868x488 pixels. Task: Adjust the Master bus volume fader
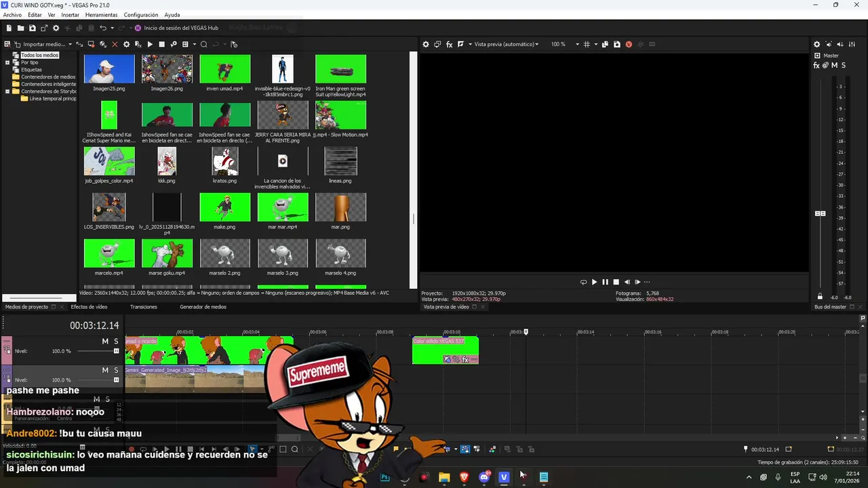point(820,213)
